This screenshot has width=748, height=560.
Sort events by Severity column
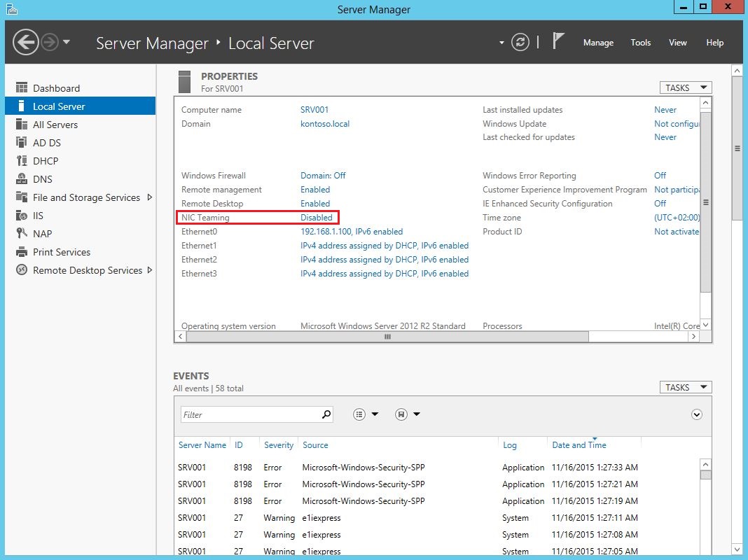(x=279, y=444)
